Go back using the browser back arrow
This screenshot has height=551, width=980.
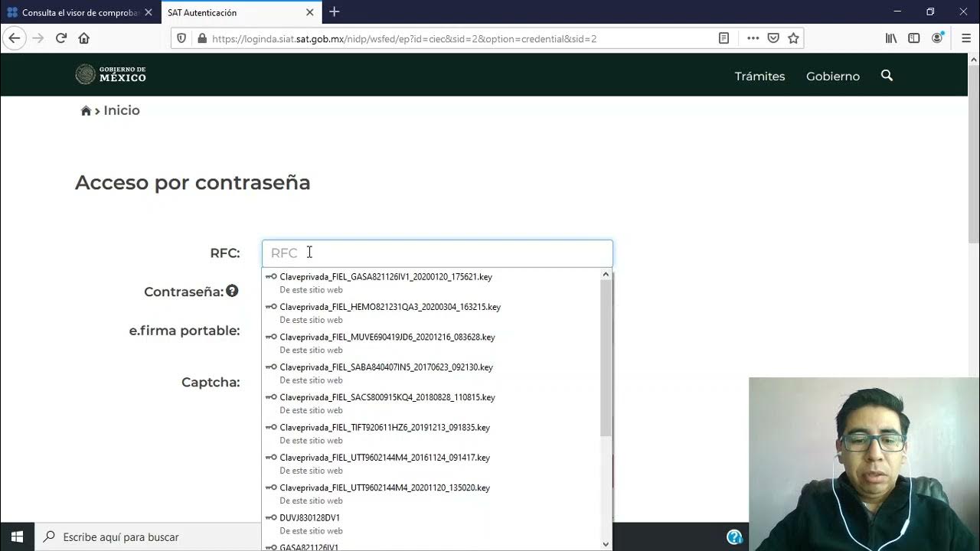click(14, 38)
